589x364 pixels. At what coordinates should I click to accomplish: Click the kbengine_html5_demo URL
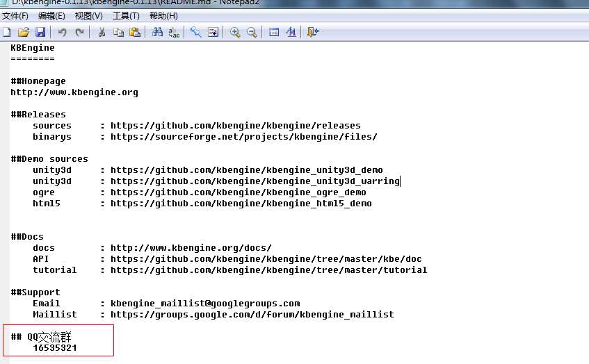pyautogui.click(x=241, y=204)
